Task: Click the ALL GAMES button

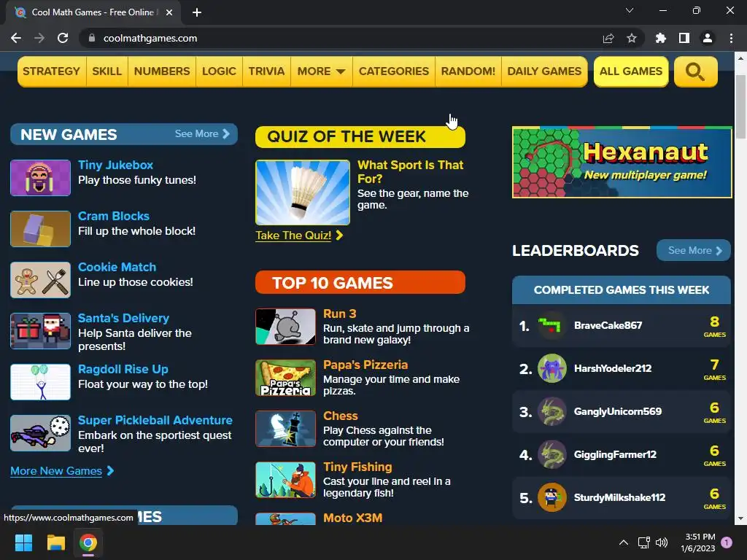Action: coord(631,71)
